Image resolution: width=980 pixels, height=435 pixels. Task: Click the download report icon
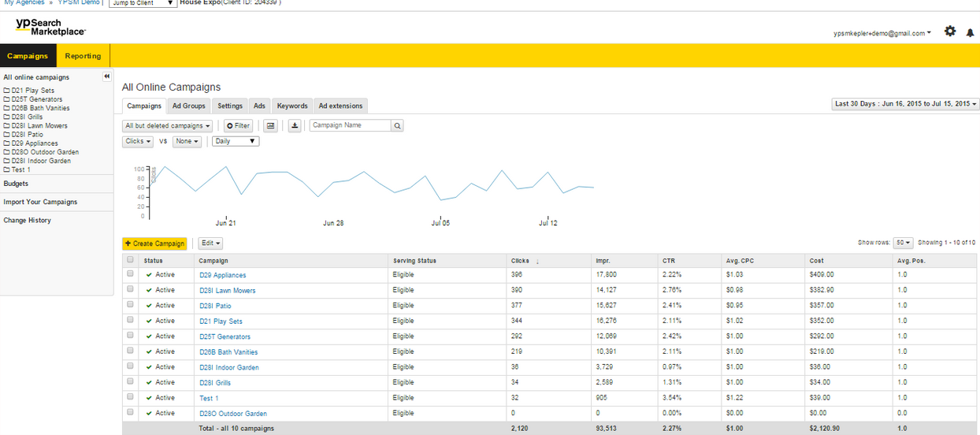[x=295, y=126]
